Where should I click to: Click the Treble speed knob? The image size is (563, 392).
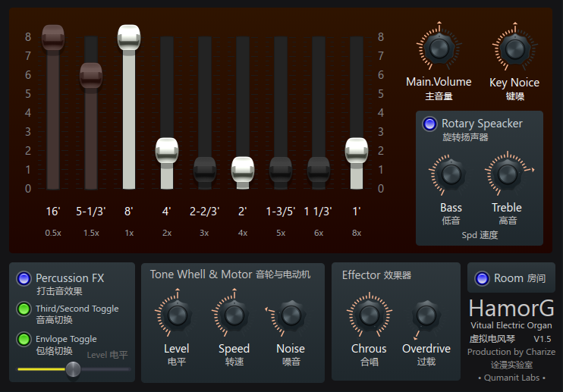[508, 174]
